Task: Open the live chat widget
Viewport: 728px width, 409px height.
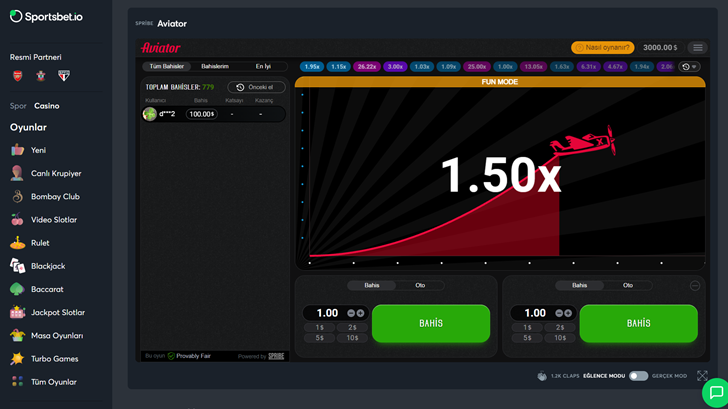Action: click(715, 392)
